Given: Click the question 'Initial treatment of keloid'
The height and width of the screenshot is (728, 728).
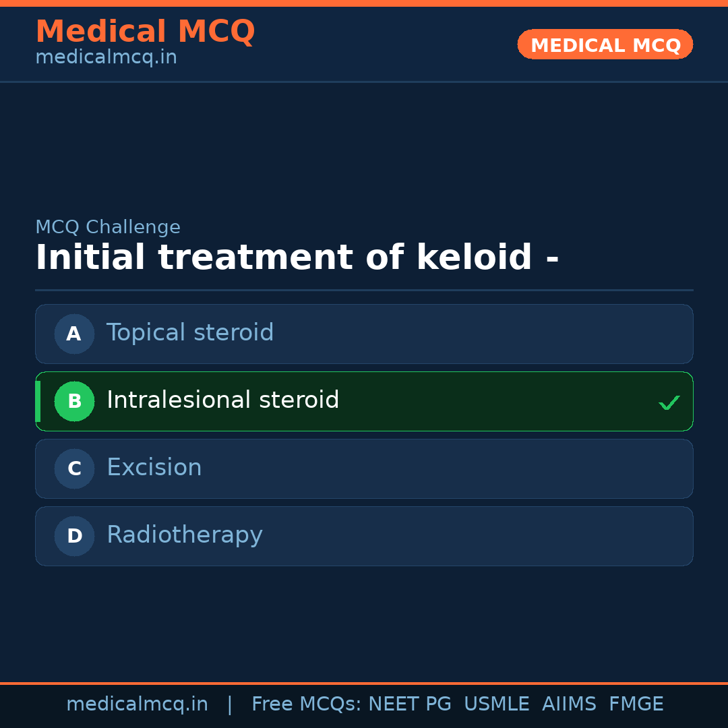Looking at the screenshot, I should pos(297,258).
